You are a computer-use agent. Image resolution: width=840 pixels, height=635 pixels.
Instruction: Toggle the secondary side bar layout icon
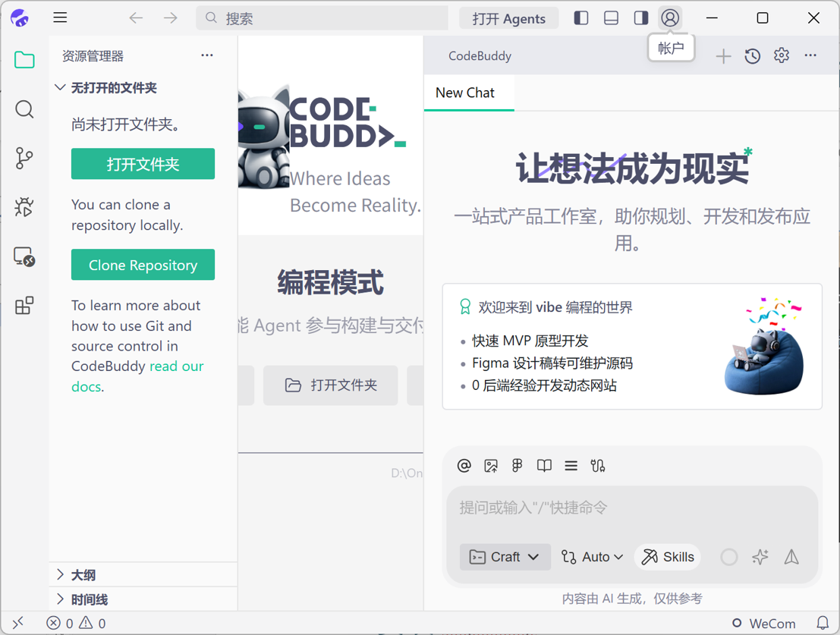point(641,18)
